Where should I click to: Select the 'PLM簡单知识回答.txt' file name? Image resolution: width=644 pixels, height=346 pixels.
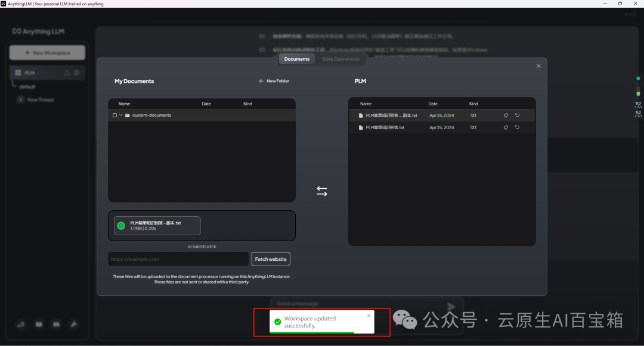coord(385,127)
